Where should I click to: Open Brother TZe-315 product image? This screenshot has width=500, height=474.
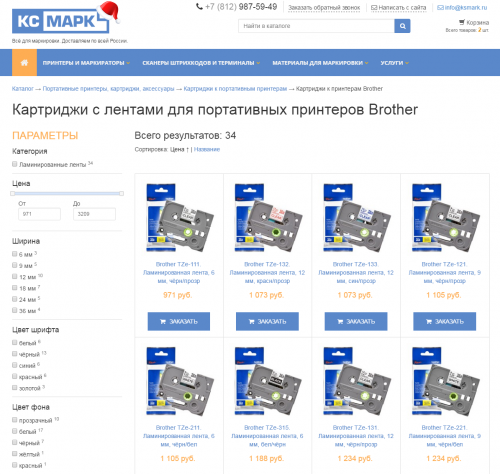[268, 381]
